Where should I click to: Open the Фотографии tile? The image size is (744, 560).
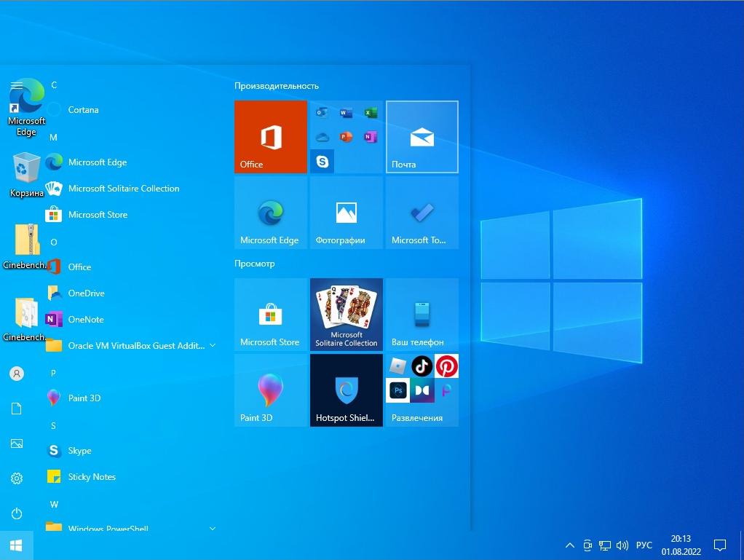347,213
